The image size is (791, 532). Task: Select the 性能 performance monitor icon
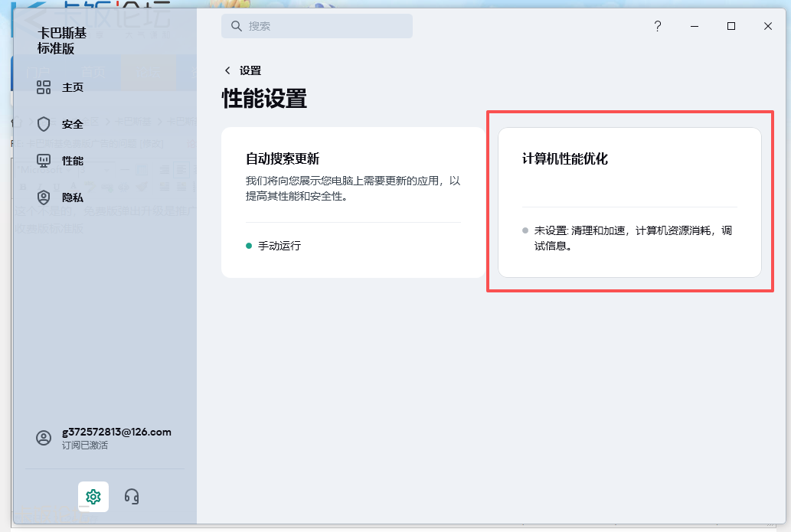[x=44, y=160]
